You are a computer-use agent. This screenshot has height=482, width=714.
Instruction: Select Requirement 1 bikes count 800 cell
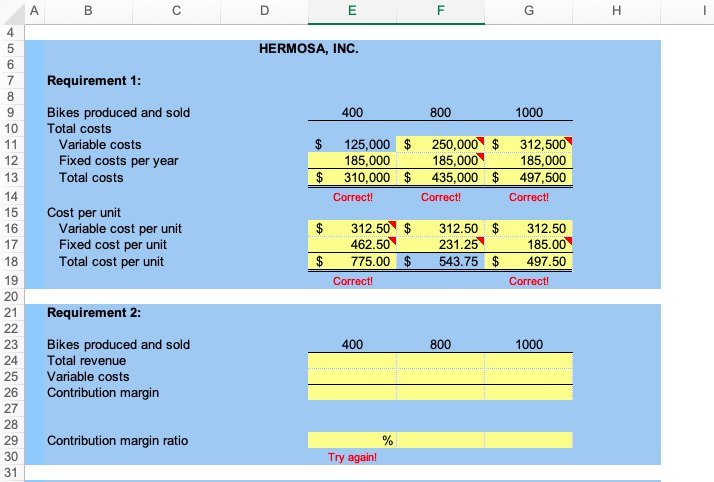pyautogui.click(x=440, y=112)
